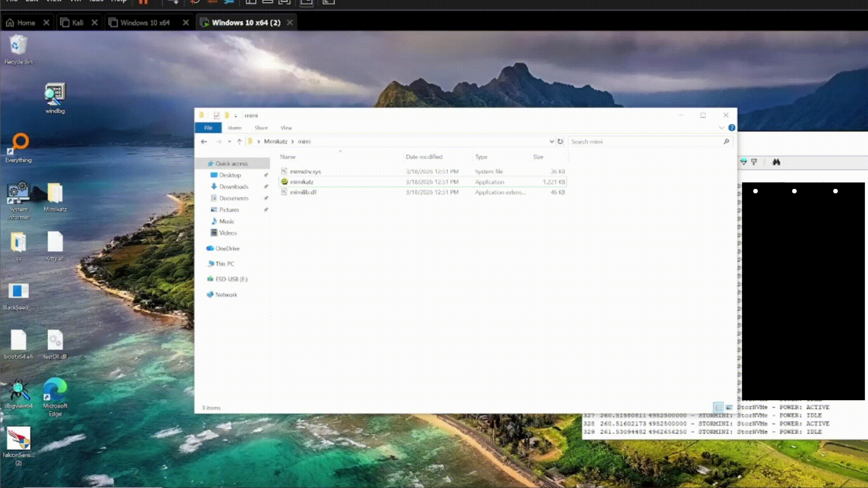Screen dimensions: 868x488
Task: Select the Everything search desktop icon
Action: pyautogui.click(x=19, y=148)
